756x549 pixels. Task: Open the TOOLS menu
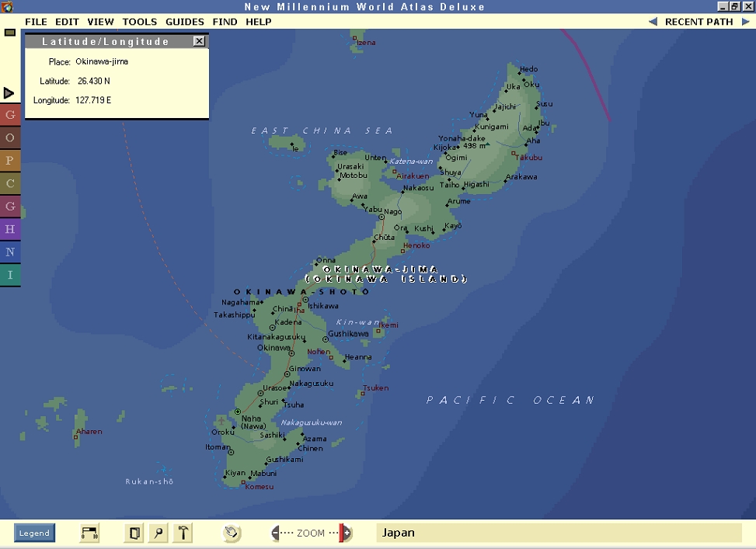(x=140, y=22)
